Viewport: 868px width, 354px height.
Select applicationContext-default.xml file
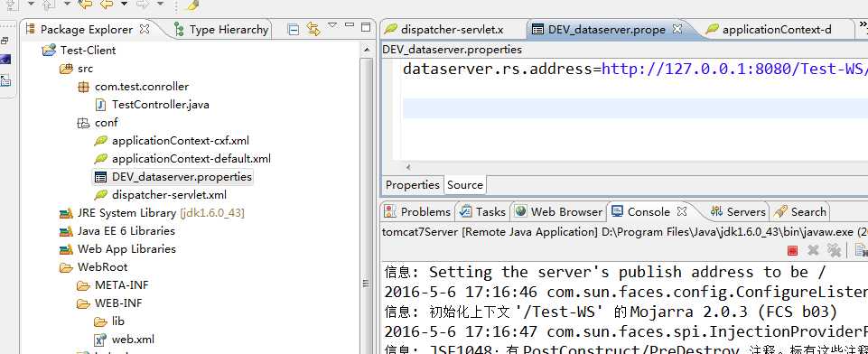(182, 159)
